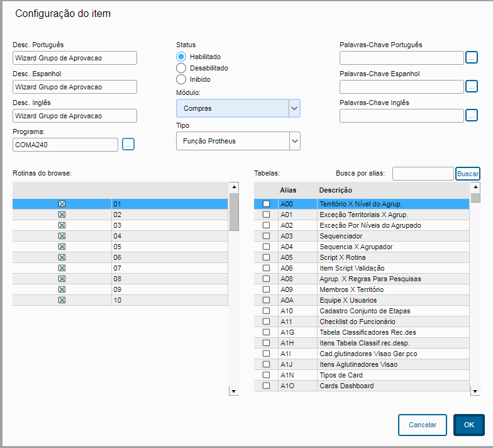Open lookup for Palavras-Chave Português
Screen dimensions: 493x448
pos(472,58)
